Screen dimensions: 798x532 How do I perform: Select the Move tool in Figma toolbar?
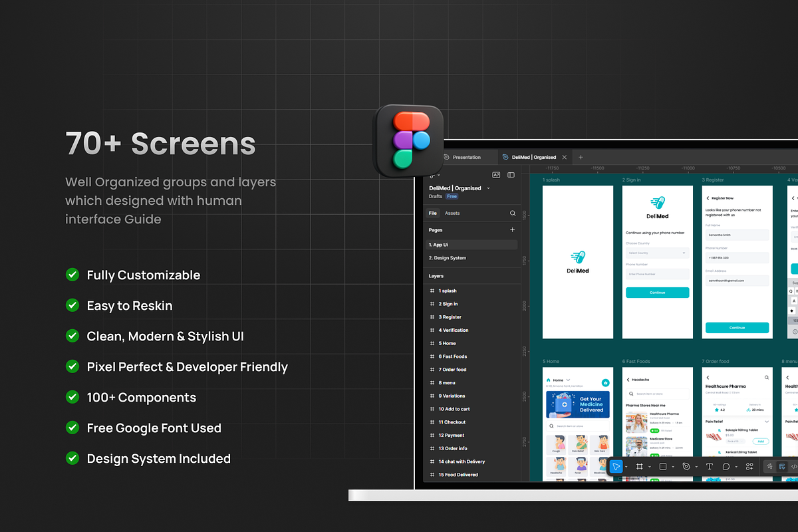(x=616, y=467)
